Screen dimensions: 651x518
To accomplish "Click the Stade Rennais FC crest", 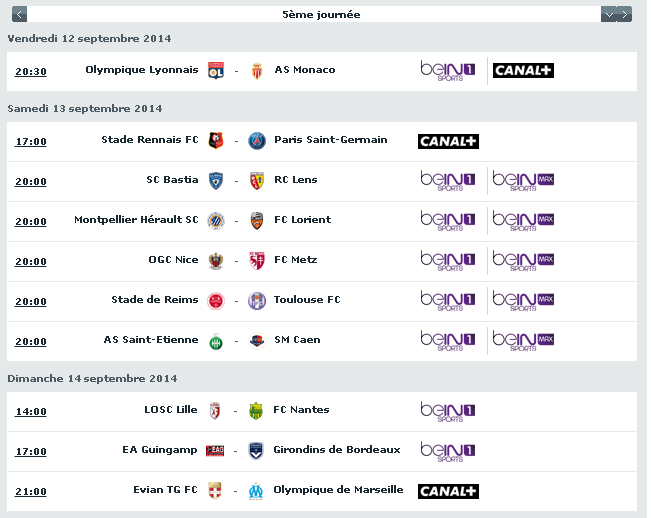I will (x=214, y=141).
